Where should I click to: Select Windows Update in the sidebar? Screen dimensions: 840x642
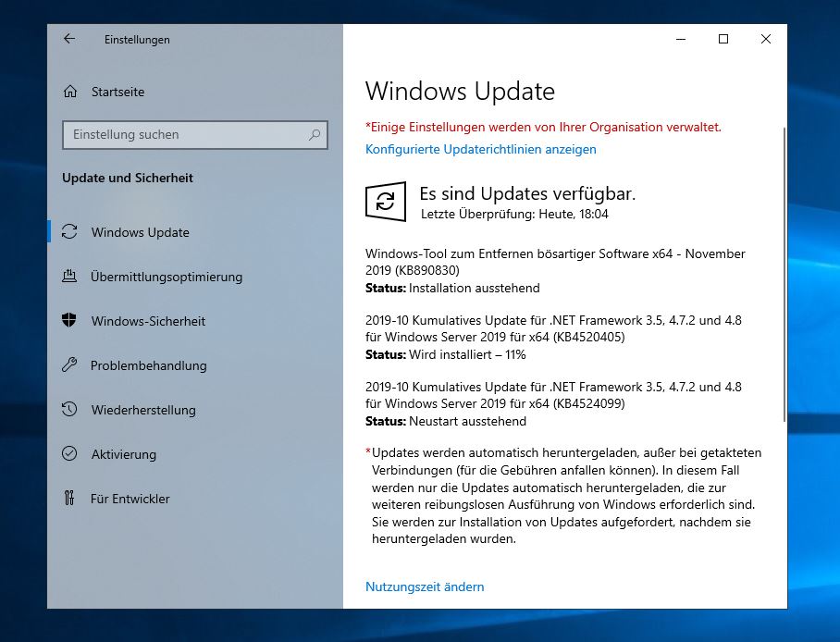(141, 232)
